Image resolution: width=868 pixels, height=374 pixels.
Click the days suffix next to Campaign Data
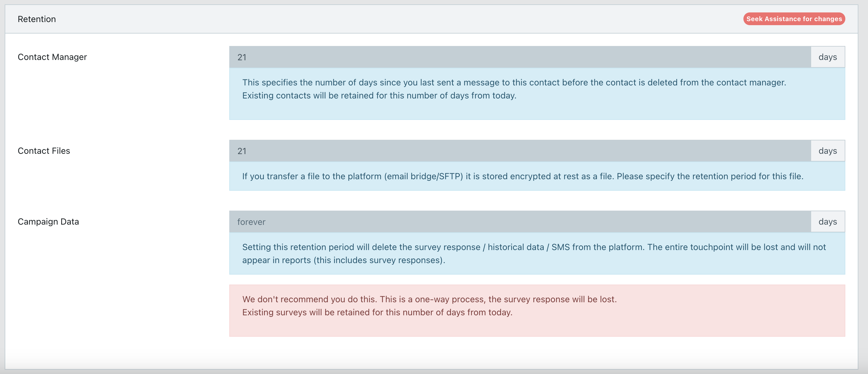pos(828,222)
